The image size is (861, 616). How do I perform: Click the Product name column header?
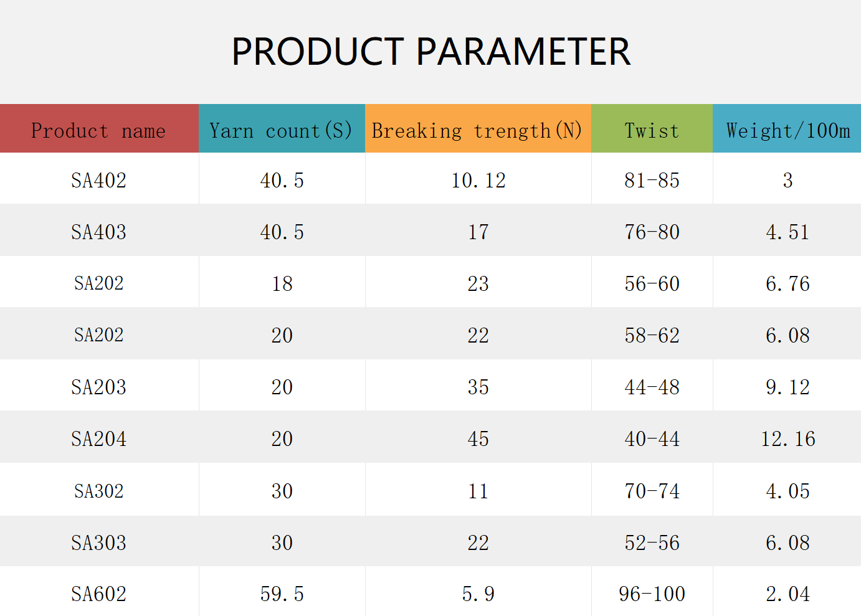click(99, 128)
